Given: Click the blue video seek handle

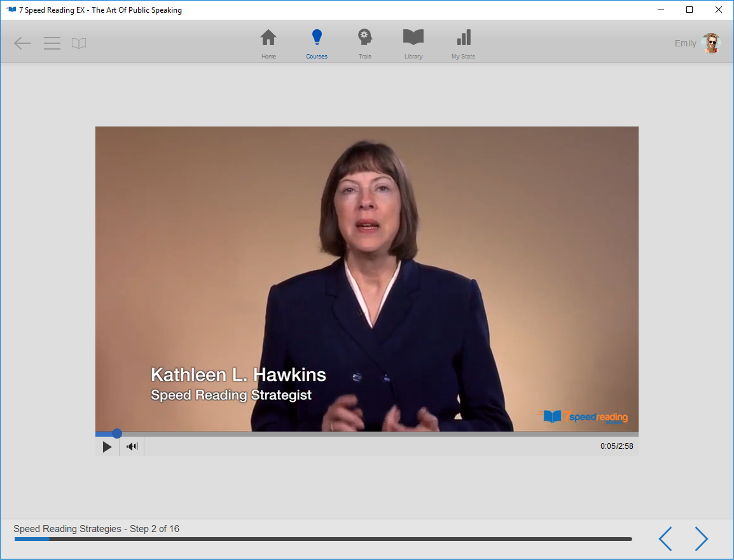Looking at the screenshot, I should point(117,434).
